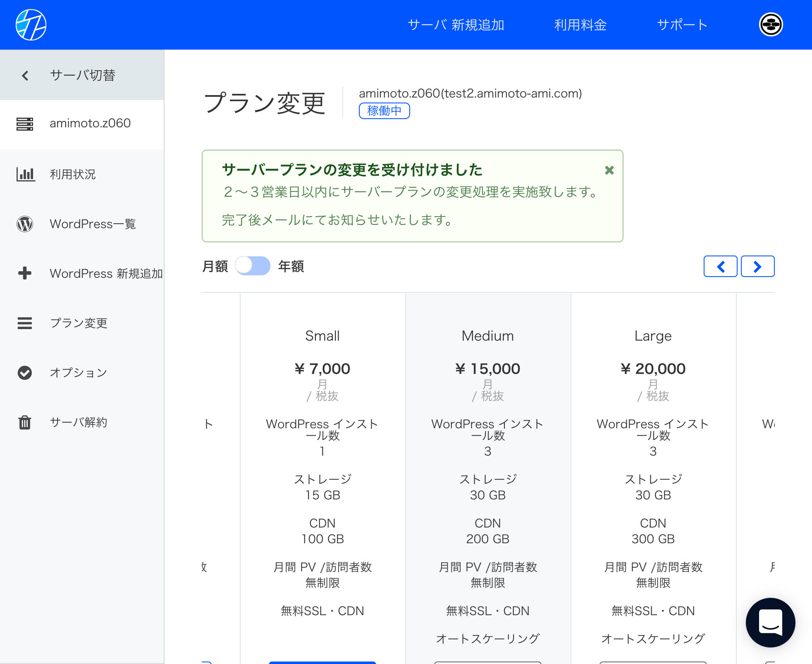Open サポート in the top navigation
This screenshot has height=664, width=812.
click(682, 25)
